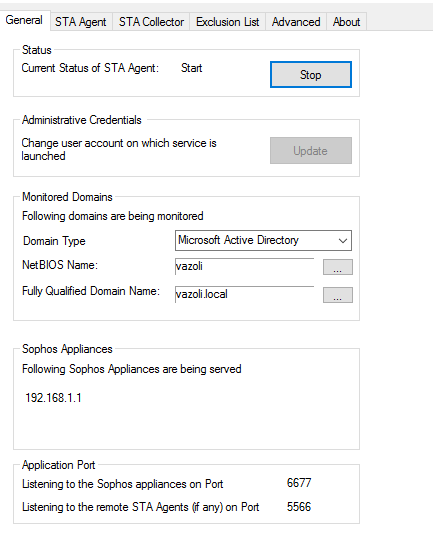Open the STA Collector tab
The height and width of the screenshot is (554, 433).
click(x=152, y=22)
